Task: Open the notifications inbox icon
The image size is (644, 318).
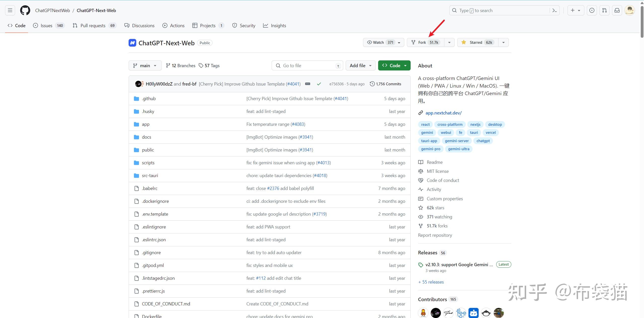Action: [x=617, y=11]
